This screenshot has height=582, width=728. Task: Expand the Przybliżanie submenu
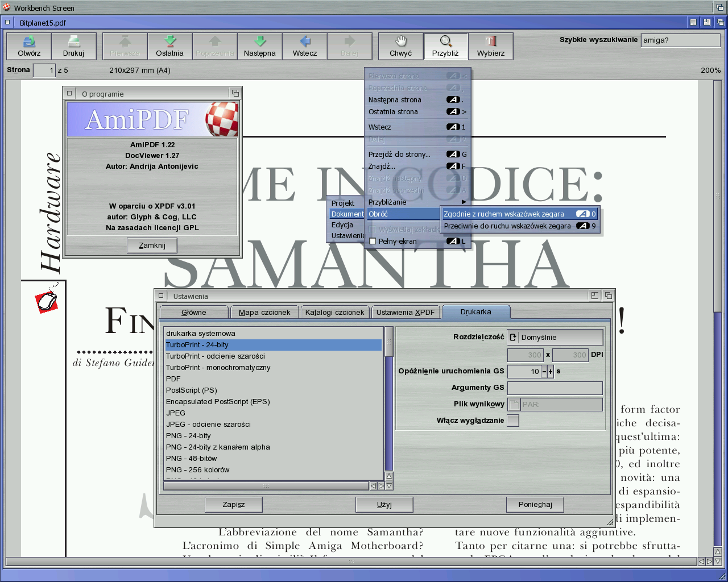(417, 202)
